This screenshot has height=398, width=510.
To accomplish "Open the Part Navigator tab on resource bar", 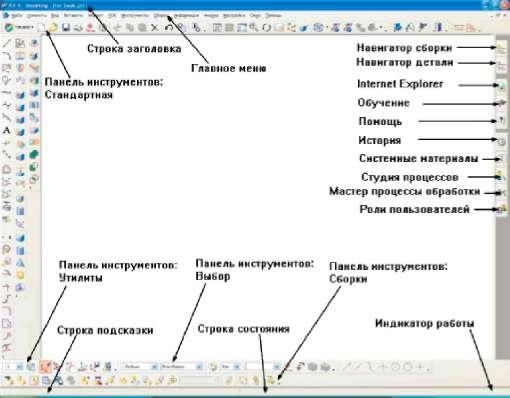I will pos(501,64).
